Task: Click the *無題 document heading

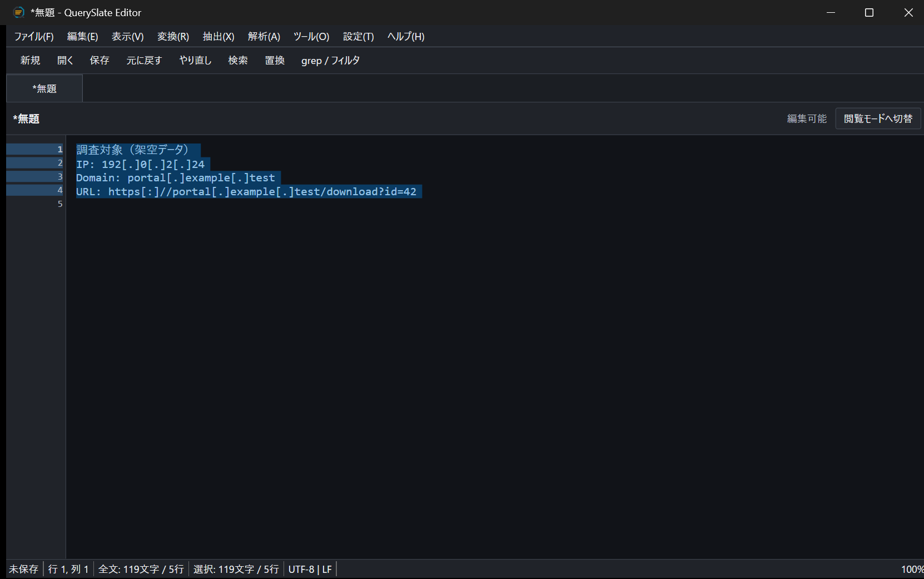Action: tap(26, 118)
